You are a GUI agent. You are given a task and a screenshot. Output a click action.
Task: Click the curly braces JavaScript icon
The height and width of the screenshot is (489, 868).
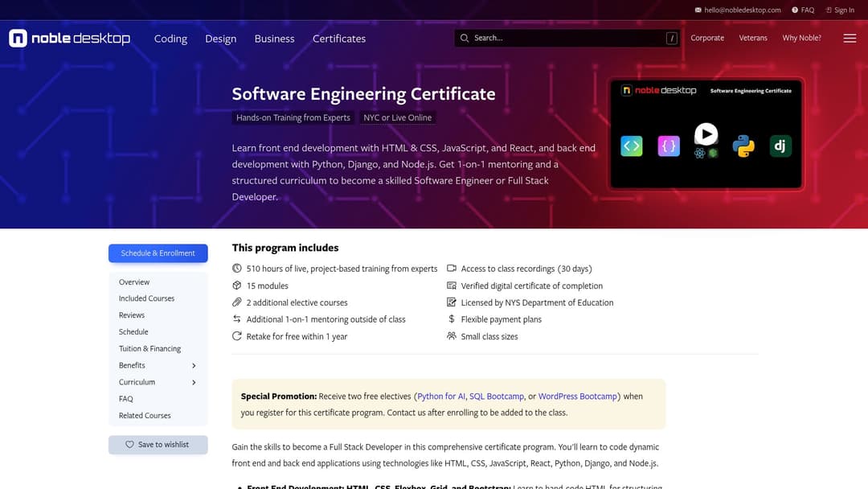point(669,146)
